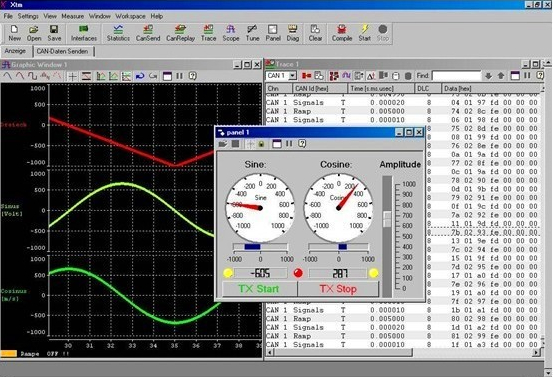Open the CanSend tool

148,33
